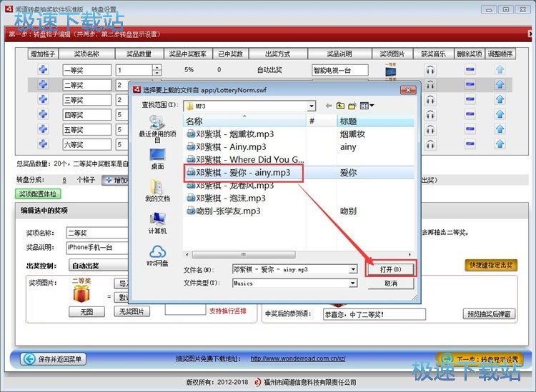Open the wonderroad.com.cn download link
536x392 pixels.
[x=298, y=358]
